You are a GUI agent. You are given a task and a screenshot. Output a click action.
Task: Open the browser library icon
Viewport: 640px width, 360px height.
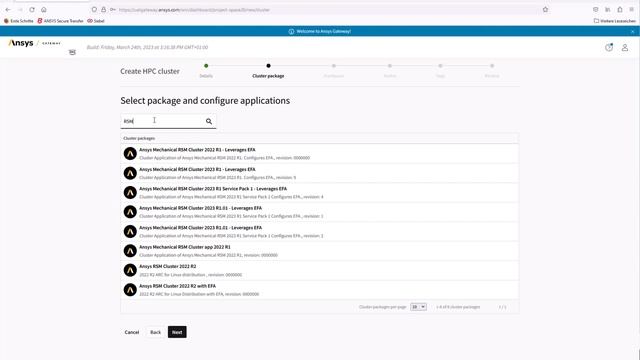(x=608, y=9)
